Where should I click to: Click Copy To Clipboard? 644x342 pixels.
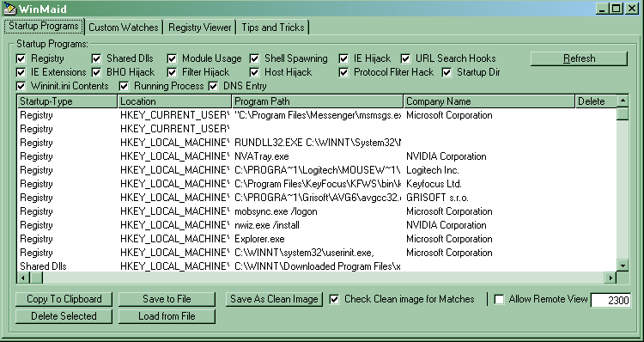(64, 299)
